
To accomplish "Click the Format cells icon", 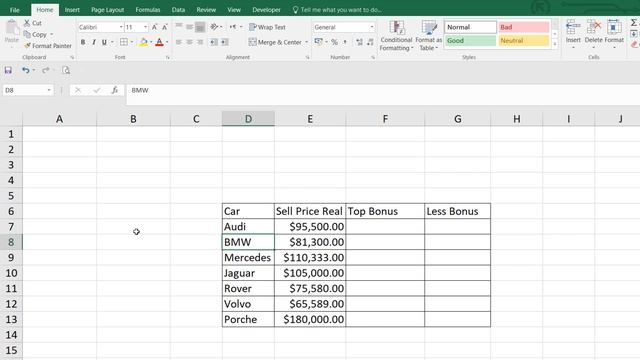I will coord(614,27).
